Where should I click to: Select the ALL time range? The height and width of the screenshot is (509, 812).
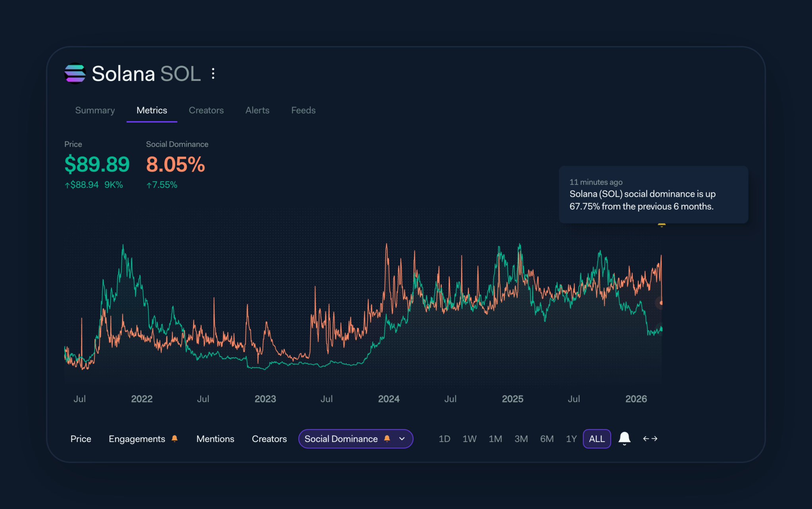pyautogui.click(x=597, y=439)
